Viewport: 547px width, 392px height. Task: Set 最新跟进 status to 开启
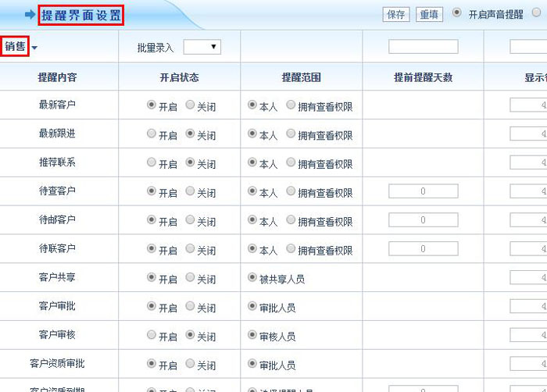[152, 134]
